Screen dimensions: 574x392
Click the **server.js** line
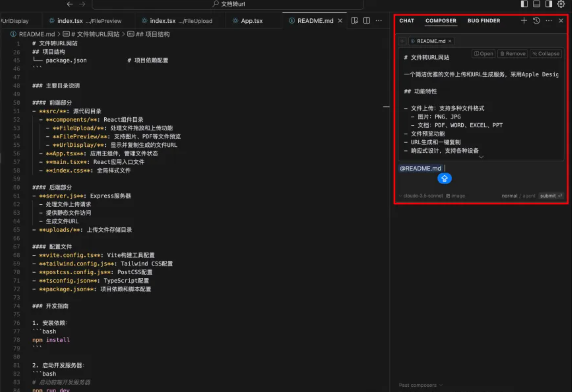point(82,196)
